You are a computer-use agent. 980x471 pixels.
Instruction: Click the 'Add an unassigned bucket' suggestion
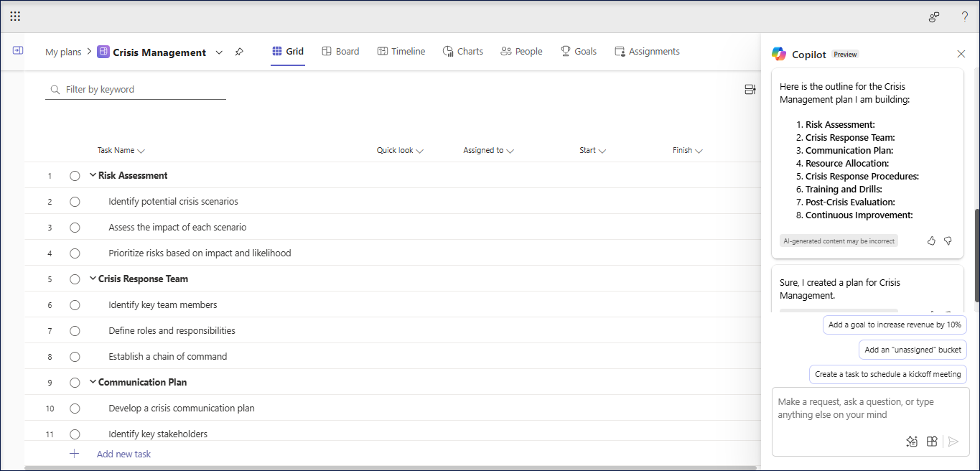[x=913, y=350]
